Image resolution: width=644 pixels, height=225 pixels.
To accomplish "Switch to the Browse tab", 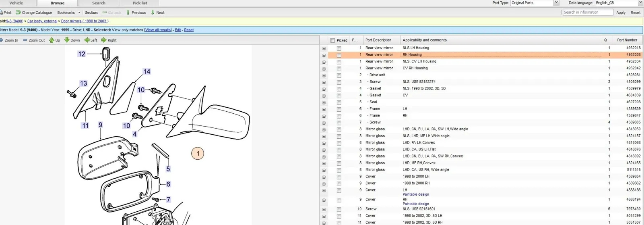I will (58, 3).
